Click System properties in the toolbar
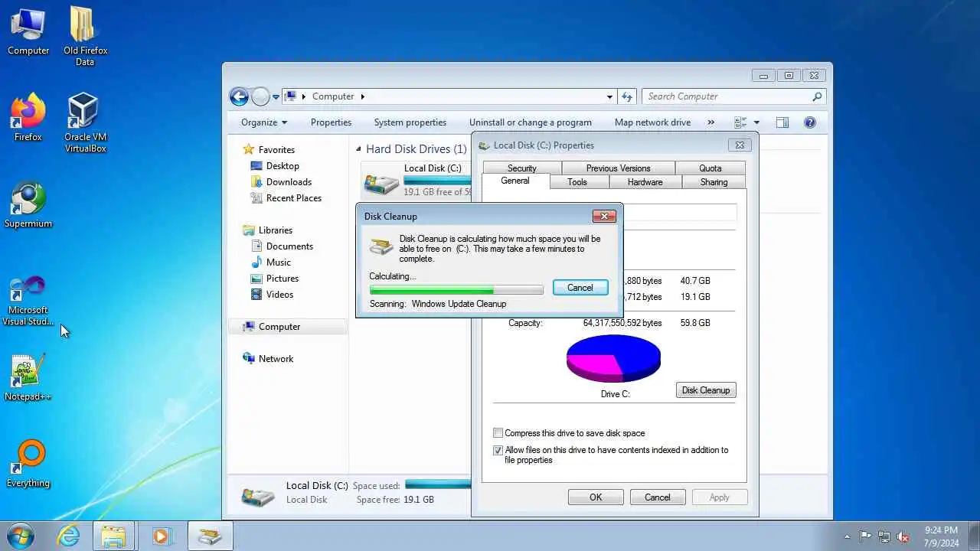Image resolution: width=980 pixels, height=551 pixels. click(410, 122)
